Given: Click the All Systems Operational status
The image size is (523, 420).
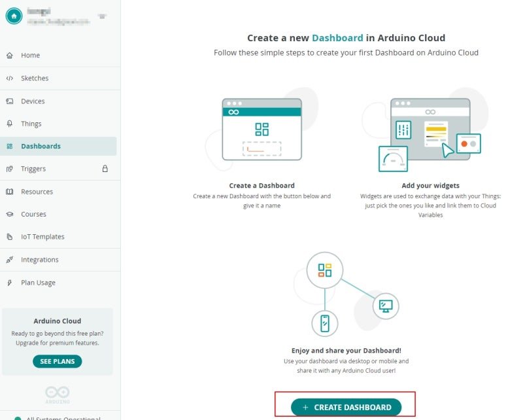Looking at the screenshot, I should [58, 417].
